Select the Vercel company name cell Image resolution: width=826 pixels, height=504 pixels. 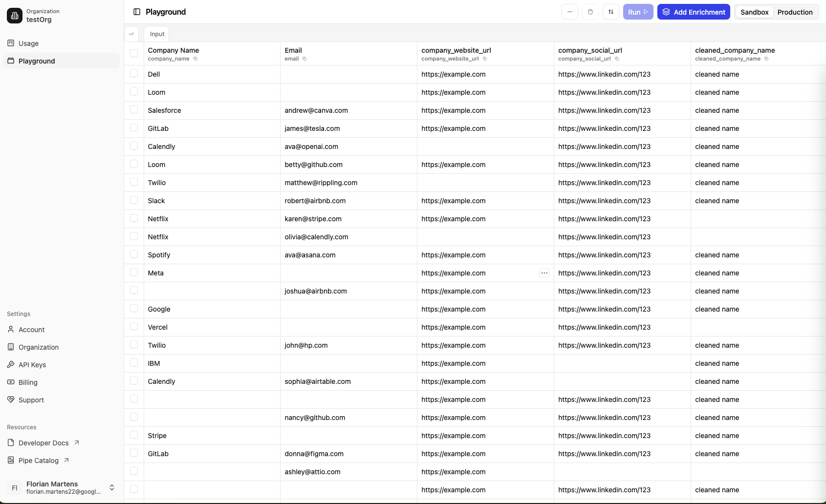pyautogui.click(x=212, y=327)
